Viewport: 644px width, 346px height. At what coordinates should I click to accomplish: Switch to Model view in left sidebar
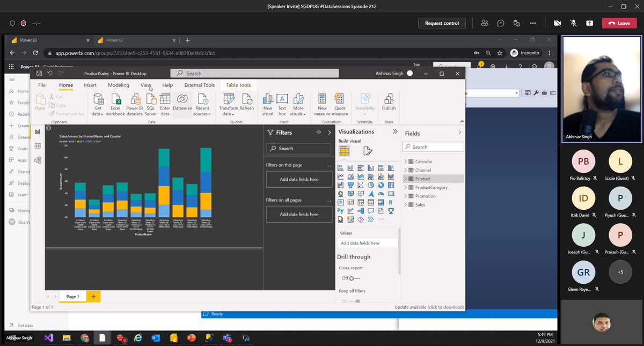38,160
